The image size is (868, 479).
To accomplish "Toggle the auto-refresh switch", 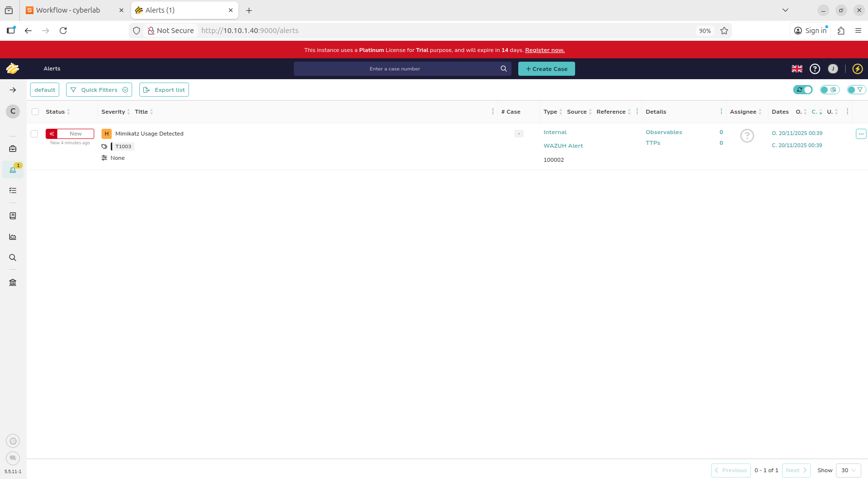I will 802,90.
